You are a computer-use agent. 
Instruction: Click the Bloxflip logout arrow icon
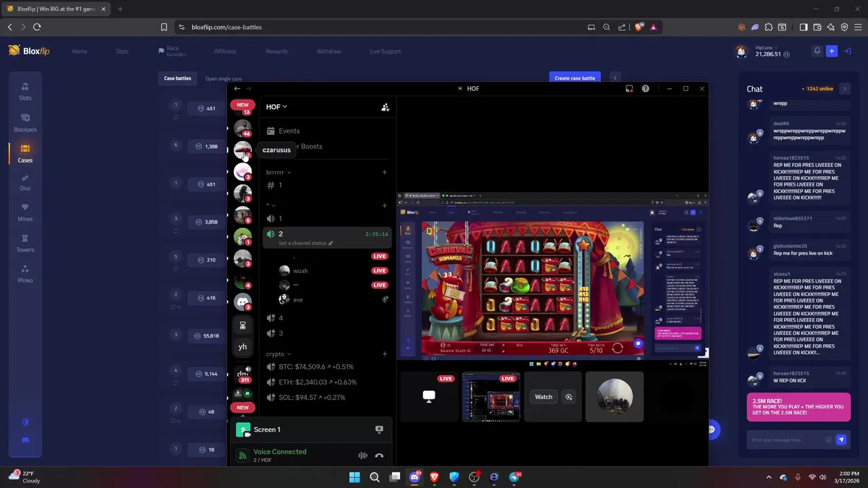[x=847, y=51]
